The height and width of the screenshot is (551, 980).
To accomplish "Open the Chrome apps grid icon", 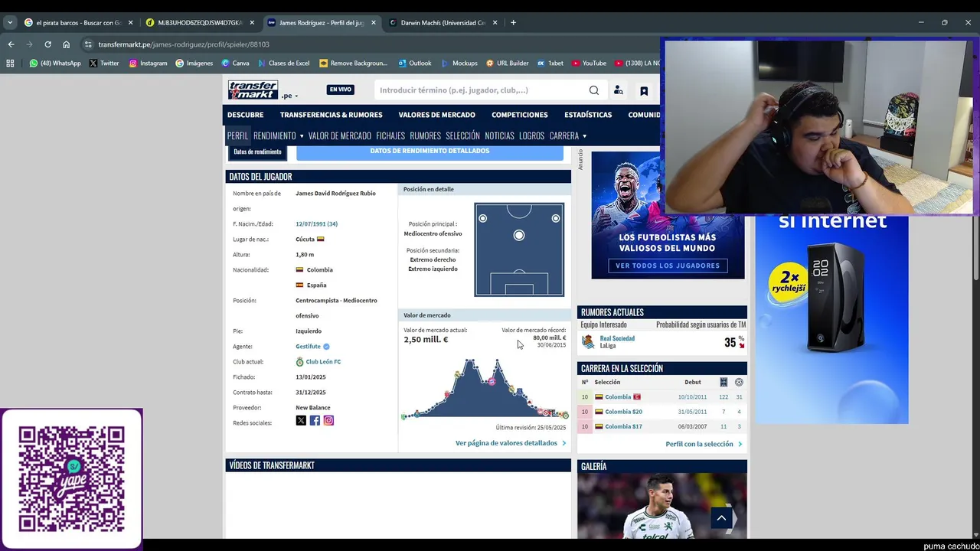I will tap(10, 64).
